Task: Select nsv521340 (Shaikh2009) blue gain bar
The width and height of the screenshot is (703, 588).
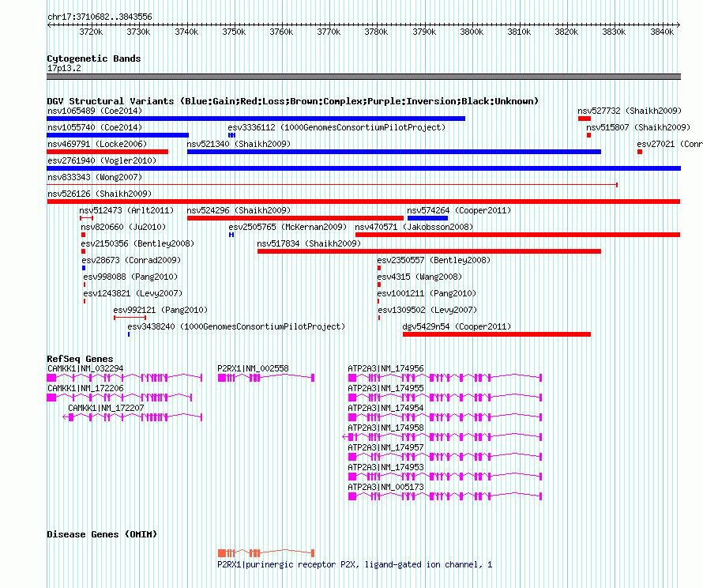Action: tap(394, 152)
